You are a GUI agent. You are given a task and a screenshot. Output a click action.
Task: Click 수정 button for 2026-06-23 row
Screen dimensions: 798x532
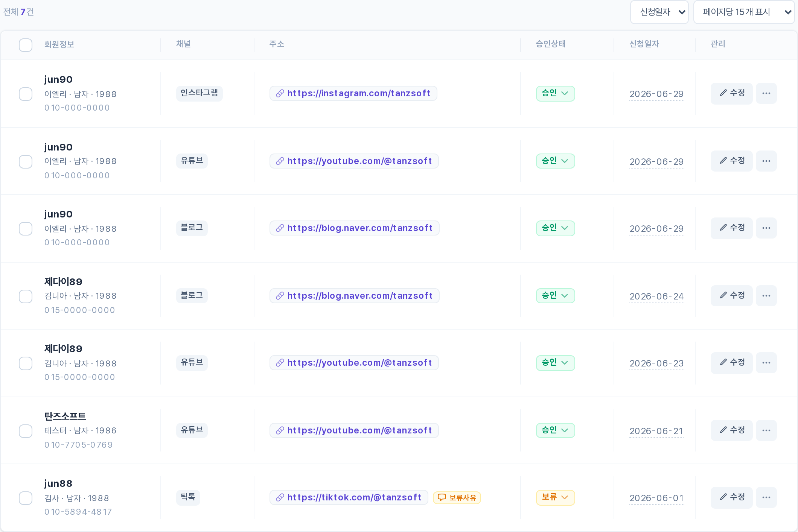[731, 363]
